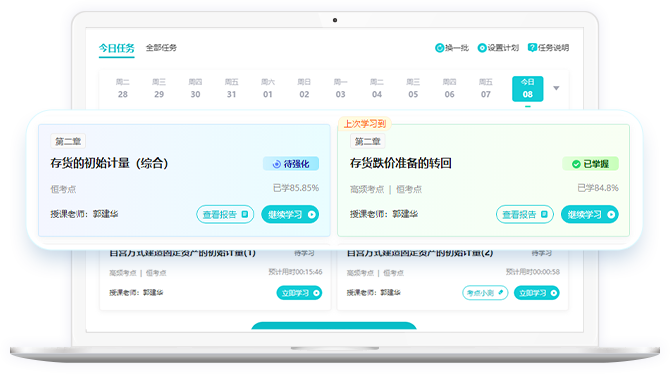This screenshot has height=374, width=670.
Task: Click the 换一批 refresh icon
Action: click(x=439, y=48)
